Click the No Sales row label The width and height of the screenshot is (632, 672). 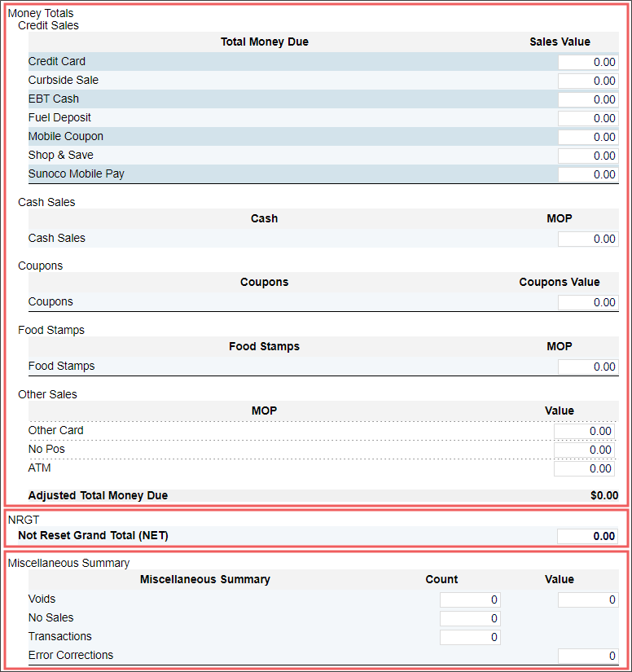click(51, 618)
